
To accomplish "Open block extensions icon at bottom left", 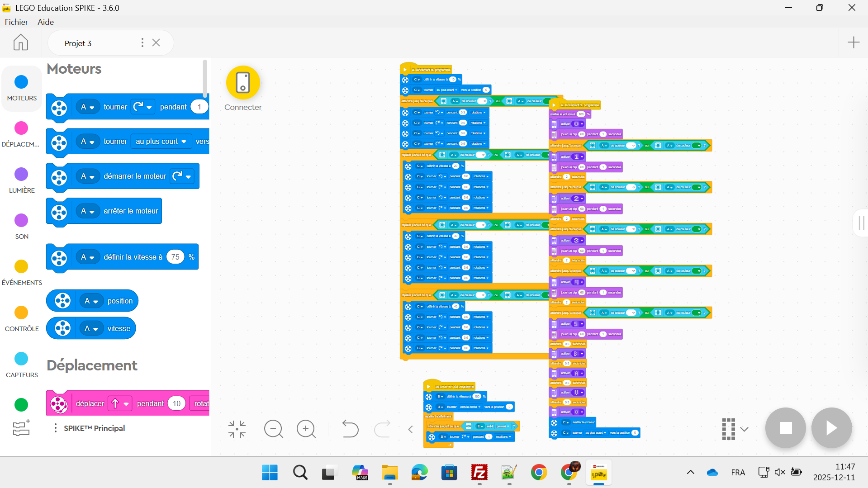I will (x=21, y=428).
